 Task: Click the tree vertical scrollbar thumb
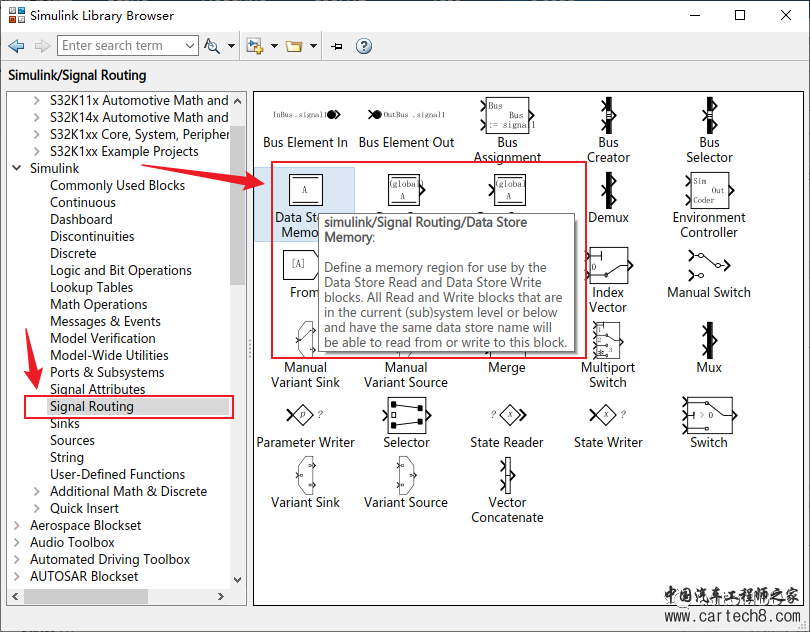(x=238, y=204)
